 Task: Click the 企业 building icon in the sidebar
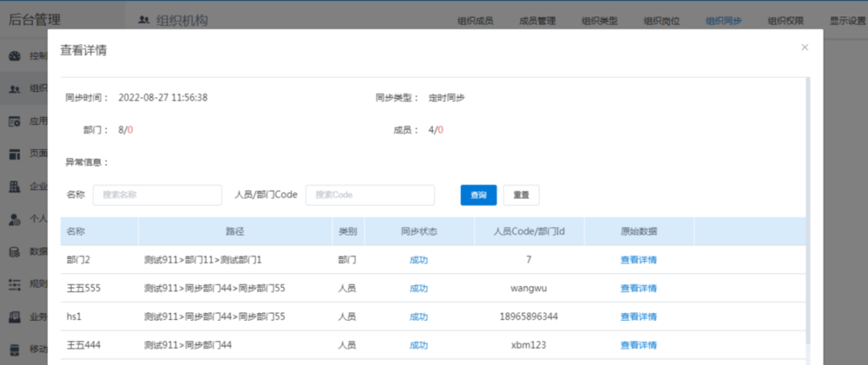click(x=15, y=186)
